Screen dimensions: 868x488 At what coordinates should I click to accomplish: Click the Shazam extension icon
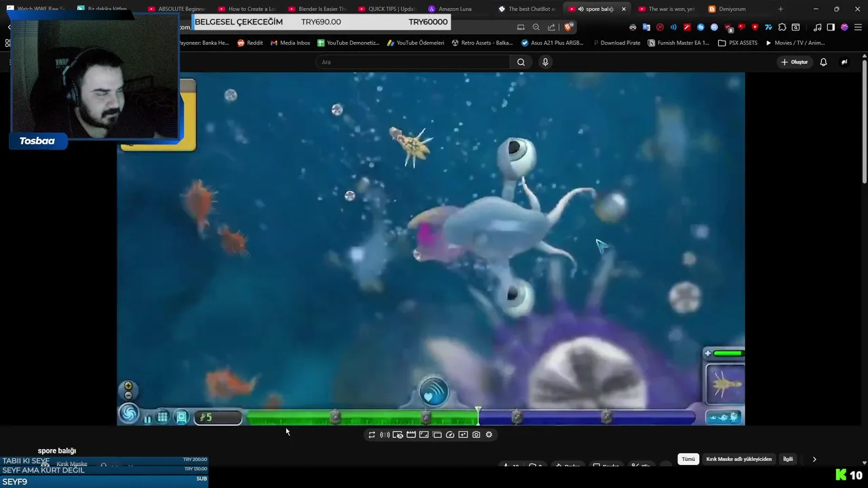701,27
